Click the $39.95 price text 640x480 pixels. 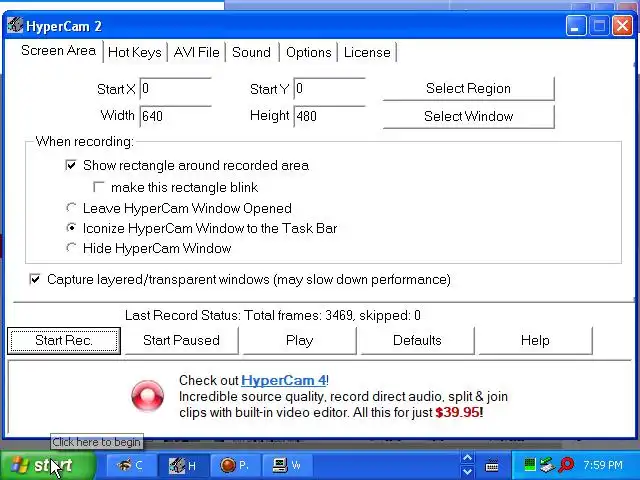pyautogui.click(x=458, y=412)
